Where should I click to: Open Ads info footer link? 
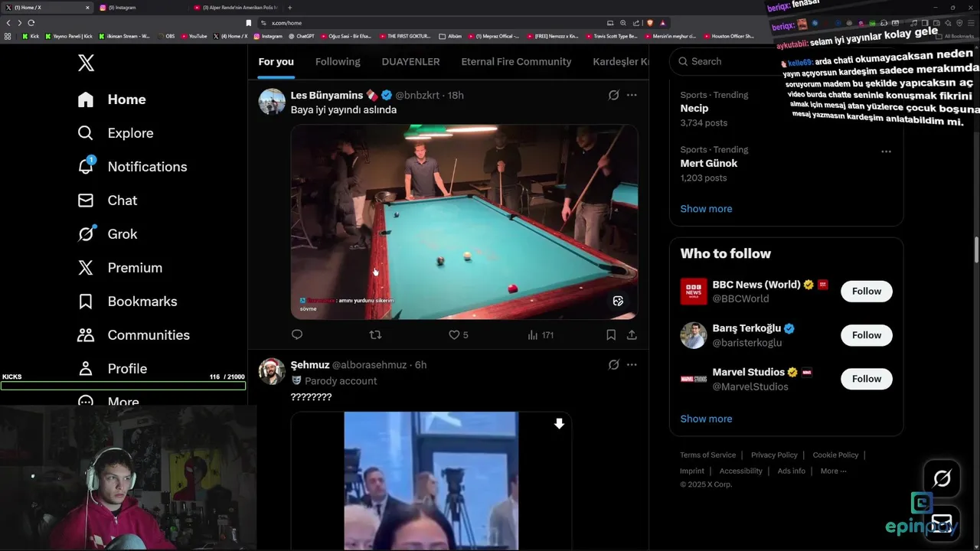[791, 471]
